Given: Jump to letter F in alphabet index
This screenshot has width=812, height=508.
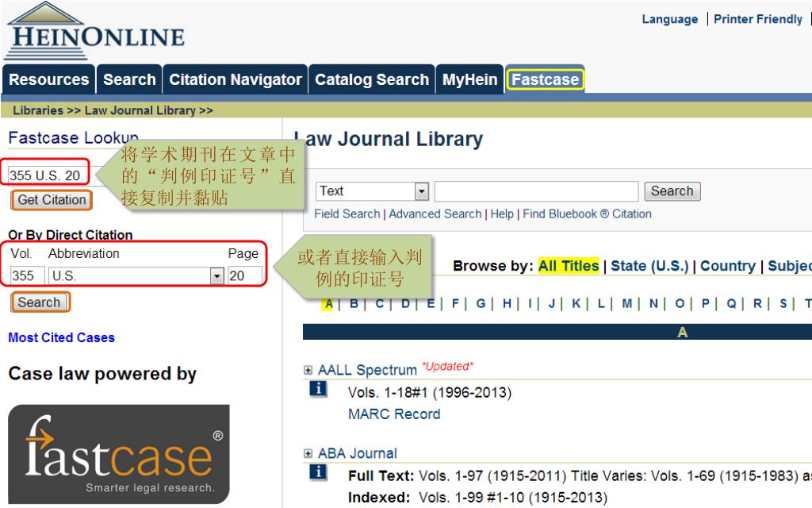Looking at the screenshot, I should pyautogui.click(x=456, y=304).
